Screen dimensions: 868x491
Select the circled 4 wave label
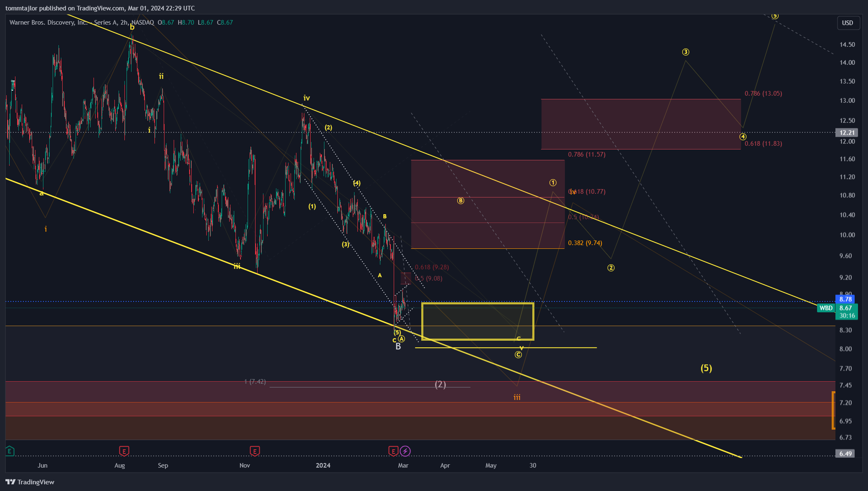tap(743, 137)
